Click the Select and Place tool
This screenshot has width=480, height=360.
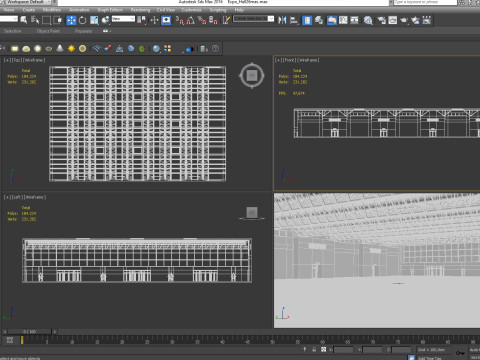coord(106,20)
